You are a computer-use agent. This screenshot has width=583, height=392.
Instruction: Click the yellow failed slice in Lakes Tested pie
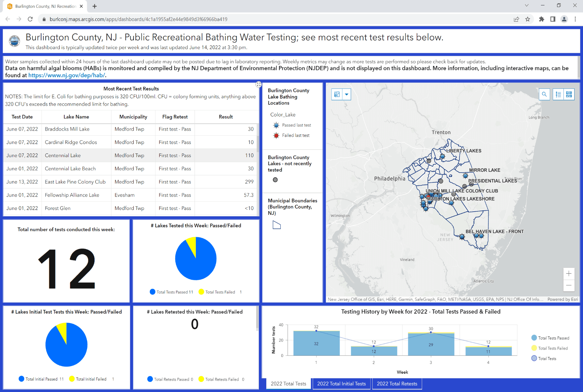pyautogui.click(x=192, y=244)
